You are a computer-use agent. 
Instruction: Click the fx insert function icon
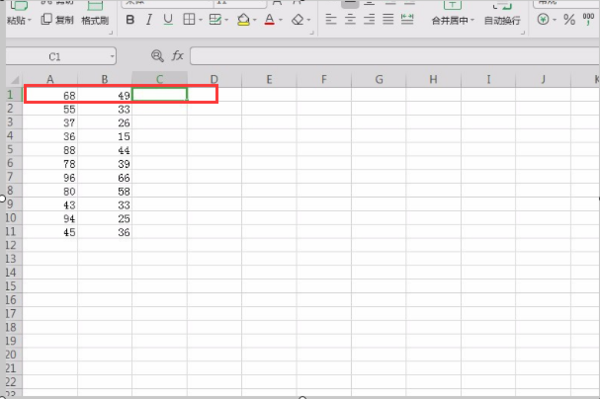click(178, 56)
